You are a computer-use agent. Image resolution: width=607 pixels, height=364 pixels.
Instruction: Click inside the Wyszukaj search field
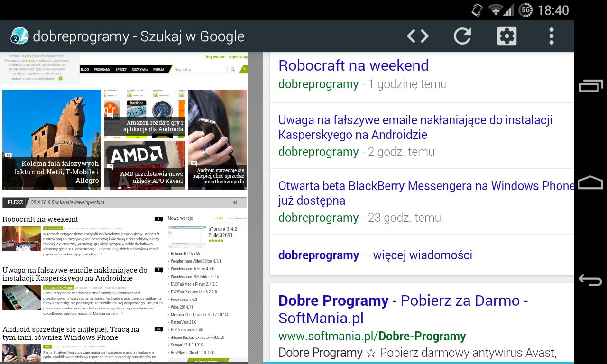199,69
